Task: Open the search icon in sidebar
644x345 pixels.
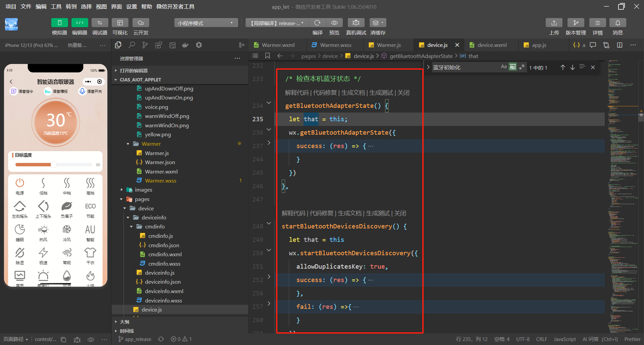Action: [132, 45]
